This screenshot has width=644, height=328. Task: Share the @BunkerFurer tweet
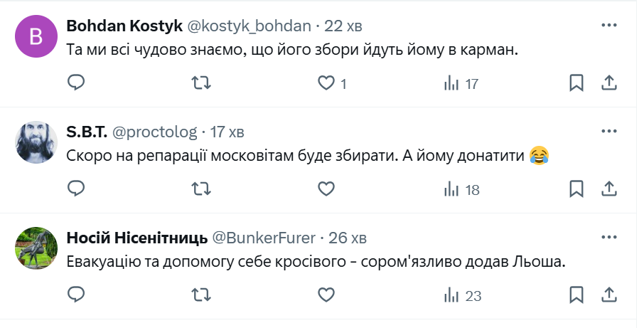click(609, 295)
